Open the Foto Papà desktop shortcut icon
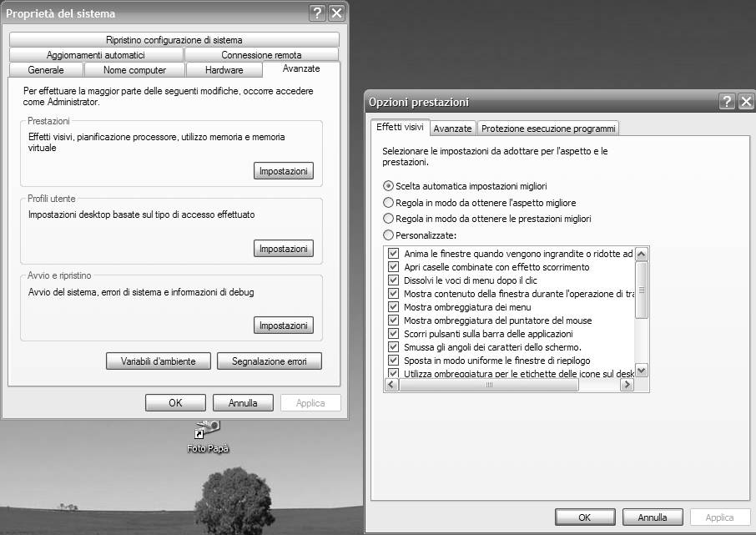This screenshot has height=535, width=756. click(207, 430)
